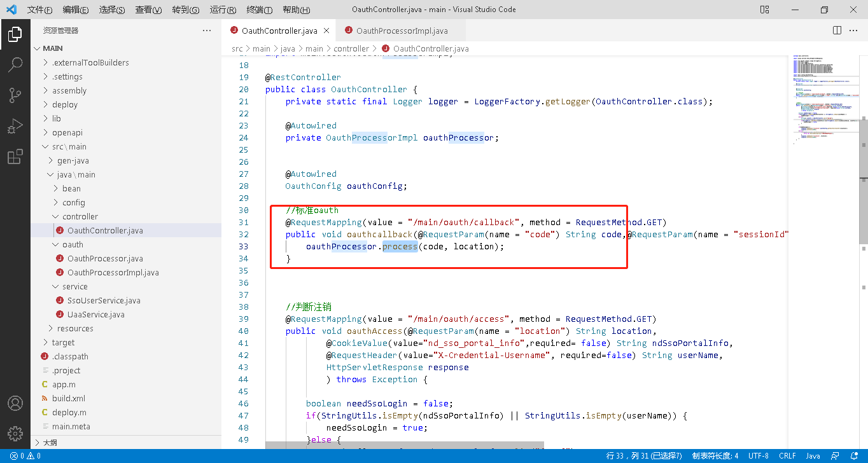Open explorer's more actions ellipsis
The width and height of the screenshot is (868, 463).
(207, 31)
